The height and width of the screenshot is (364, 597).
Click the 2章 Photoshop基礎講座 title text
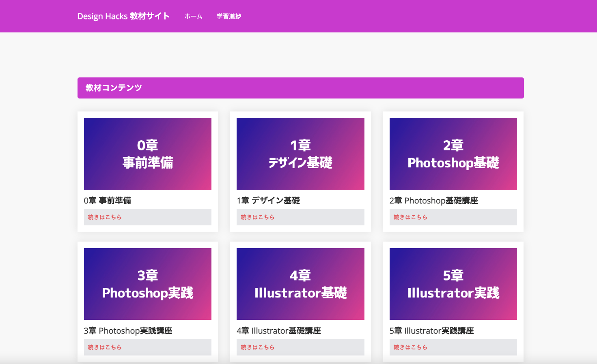tap(434, 200)
